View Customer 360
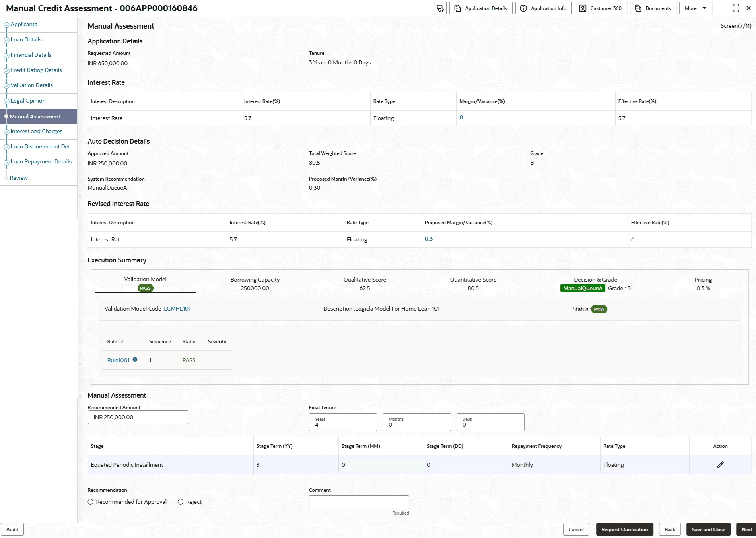Screen dimensions: 756x538 pos(601,8)
